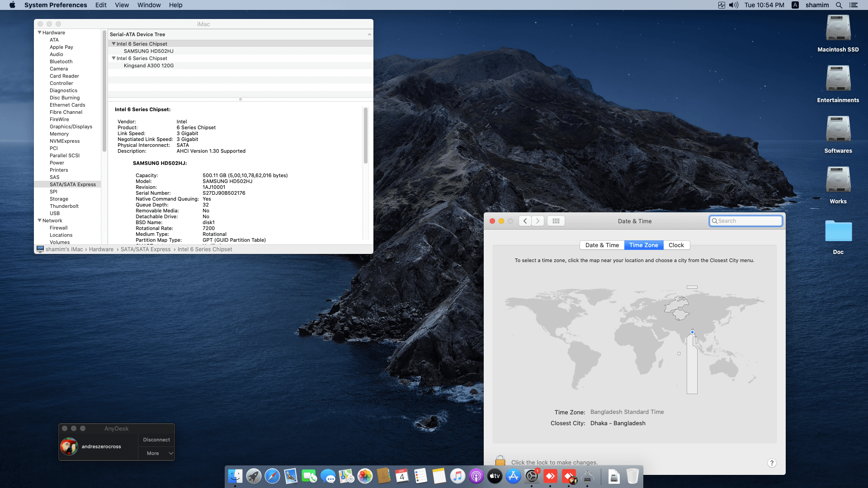Screen dimensions: 868x488
Task: Open the Apple menu
Action: pyautogui.click(x=12, y=5)
